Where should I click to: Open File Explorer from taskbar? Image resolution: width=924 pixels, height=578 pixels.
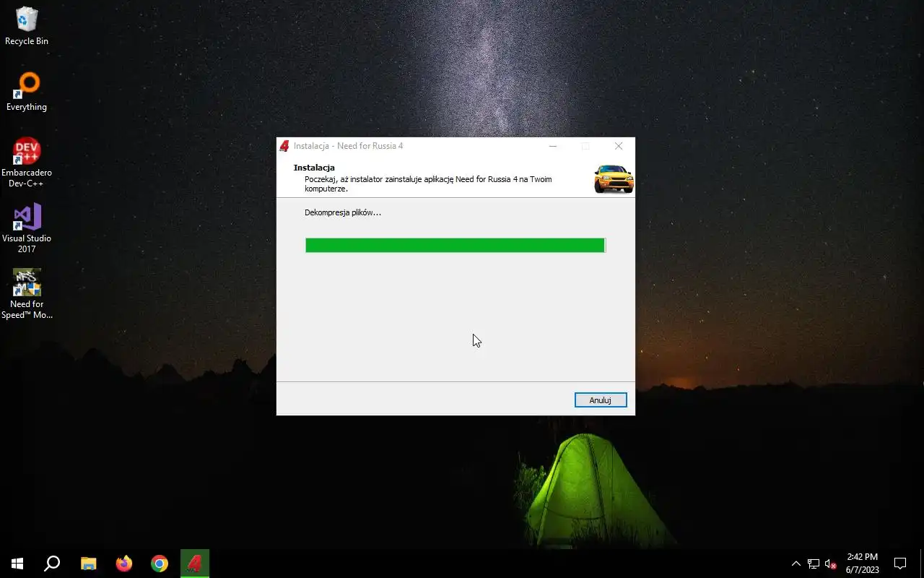88,564
